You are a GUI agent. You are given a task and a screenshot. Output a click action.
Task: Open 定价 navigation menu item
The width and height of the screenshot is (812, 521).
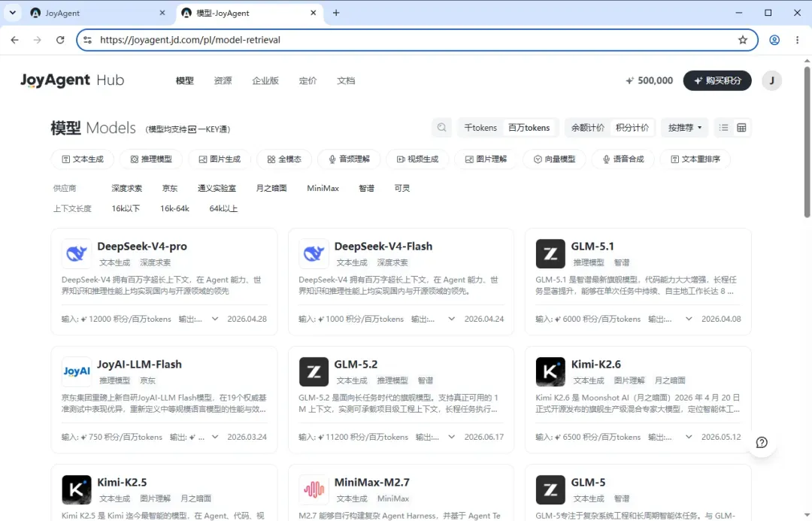(x=308, y=80)
